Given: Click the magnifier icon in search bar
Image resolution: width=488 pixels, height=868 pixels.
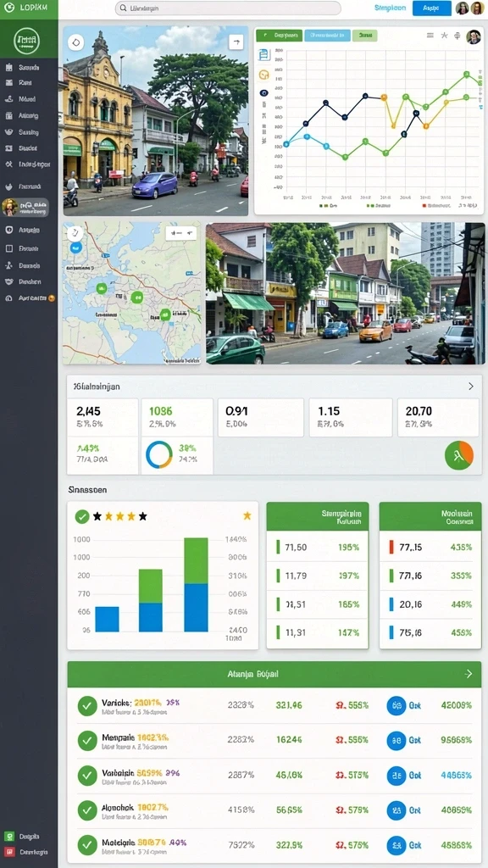Looking at the screenshot, I should [x=124, y=8].
